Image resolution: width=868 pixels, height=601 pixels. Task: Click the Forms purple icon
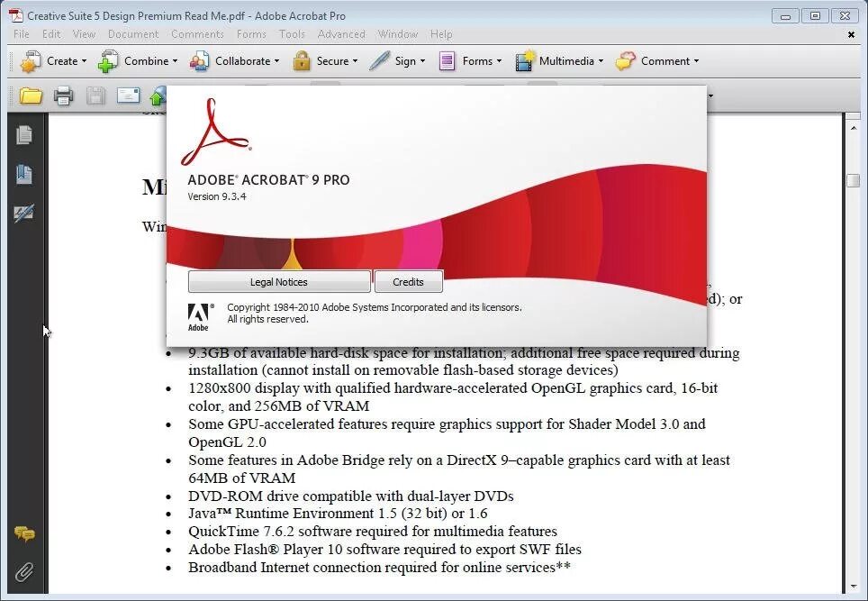(x=447, y=61)
